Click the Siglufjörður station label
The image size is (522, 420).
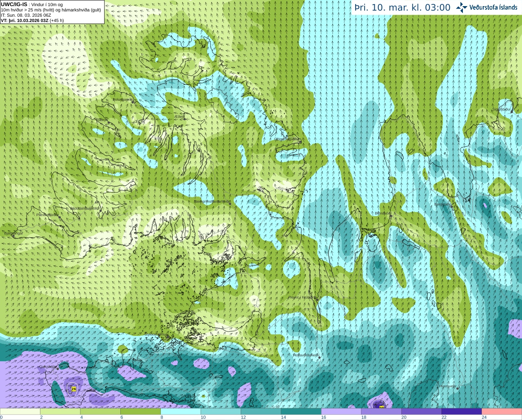coord(502,109)
